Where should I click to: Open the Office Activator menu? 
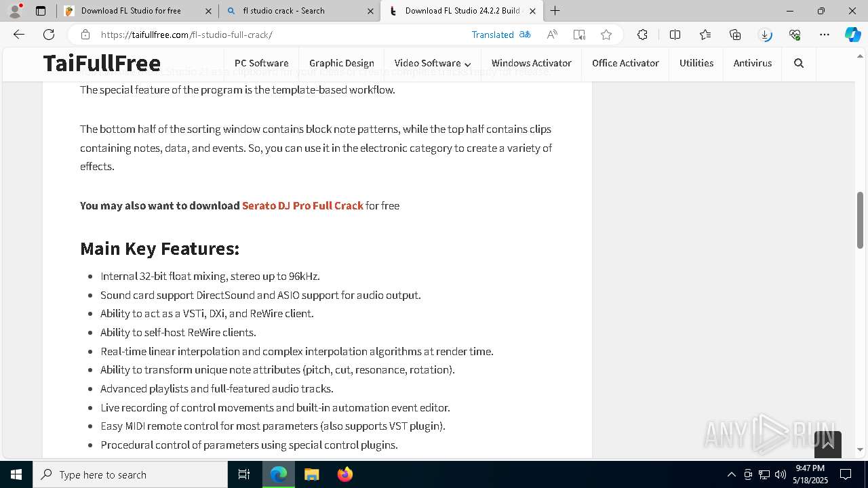[625, 63]
